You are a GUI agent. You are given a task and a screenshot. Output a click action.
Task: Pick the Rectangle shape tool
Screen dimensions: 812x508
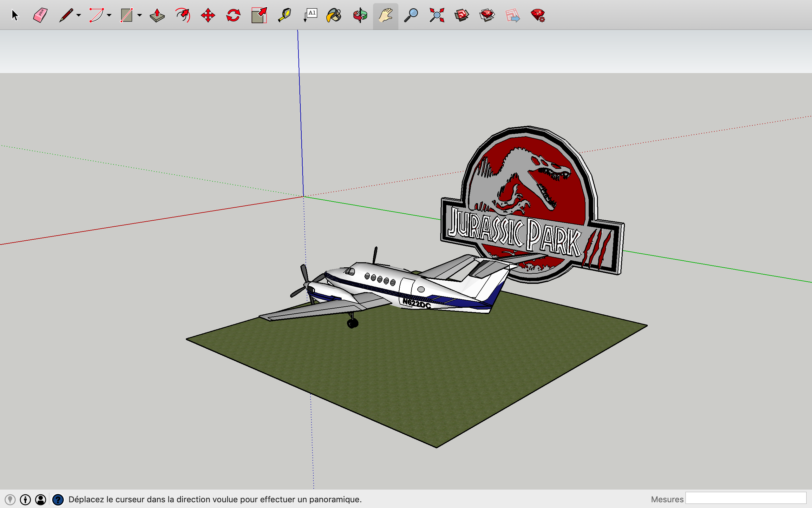pos(127,15)
